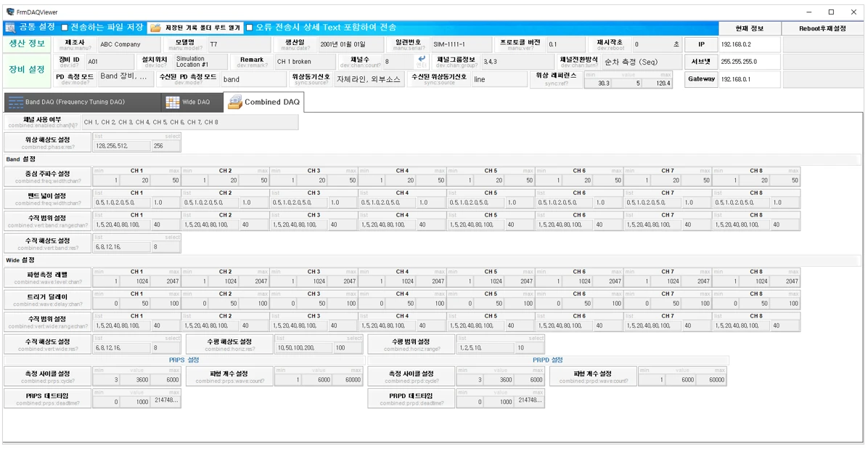Click IP address field 192.168.0.2
This screenshot has width=868, height=449.
[750, 44]
